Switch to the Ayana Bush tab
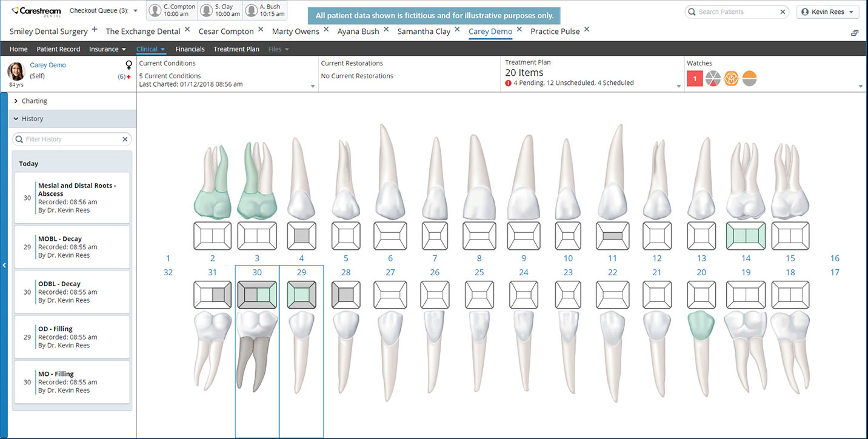Image resolution: width=868 pixels, height=439 pixels. coord(358,31)
